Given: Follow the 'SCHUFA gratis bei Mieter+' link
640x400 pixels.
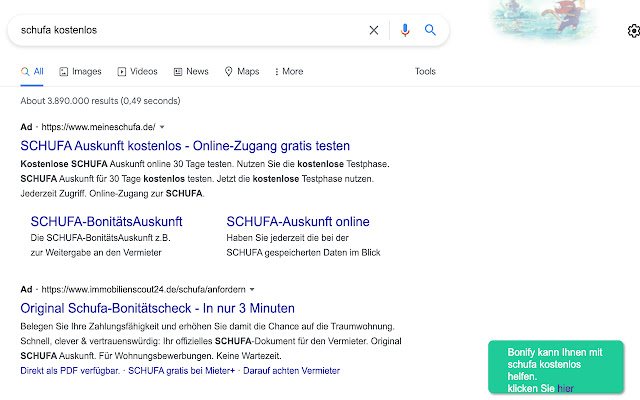Looking at the screenshot, I should tap(182, 371).
